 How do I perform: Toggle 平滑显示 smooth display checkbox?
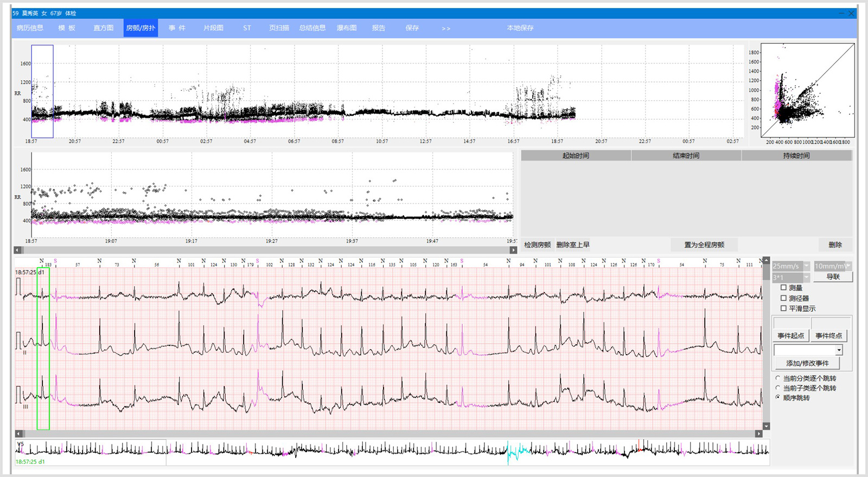[x=783, y=308]
